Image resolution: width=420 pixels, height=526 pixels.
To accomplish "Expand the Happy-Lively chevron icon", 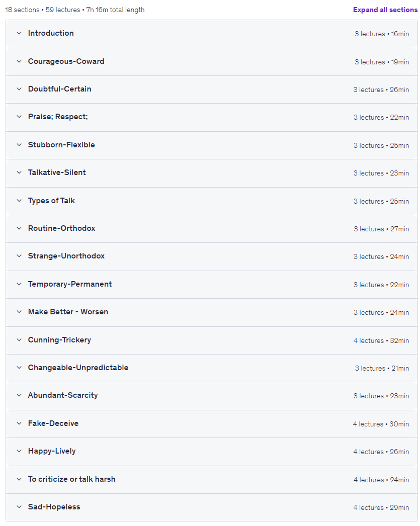I will tap(19, 451).
